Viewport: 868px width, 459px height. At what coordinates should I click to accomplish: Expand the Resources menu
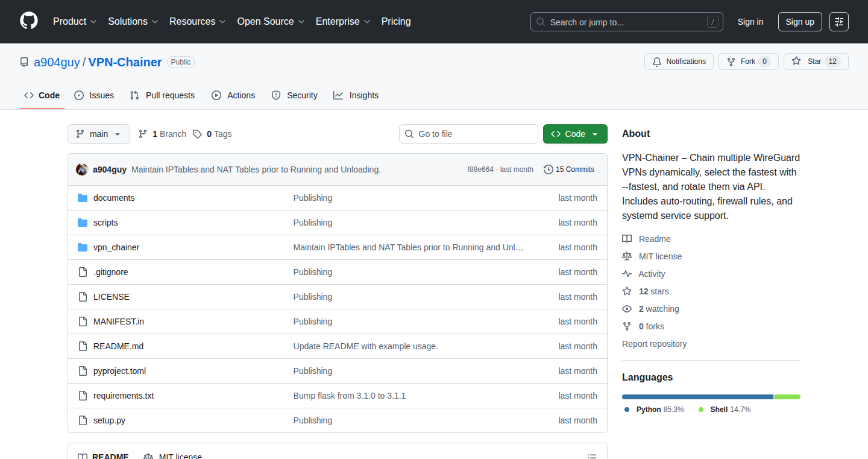pyautogui.click(x=198, y=21)
